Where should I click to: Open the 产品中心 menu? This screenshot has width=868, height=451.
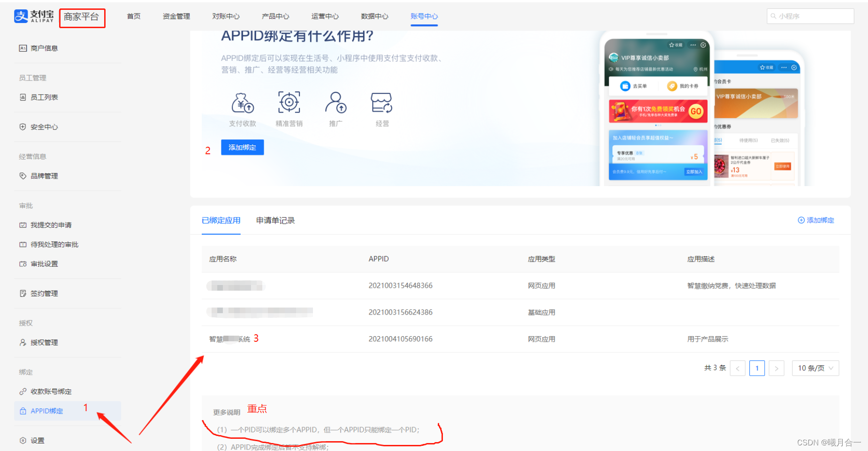click(275, 16)
